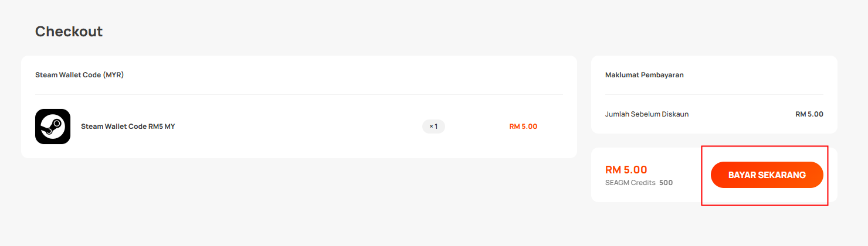Select the Steam Wallet Code (MYR) section header
This screenshot has width=868, height=246.
(79, 75)
